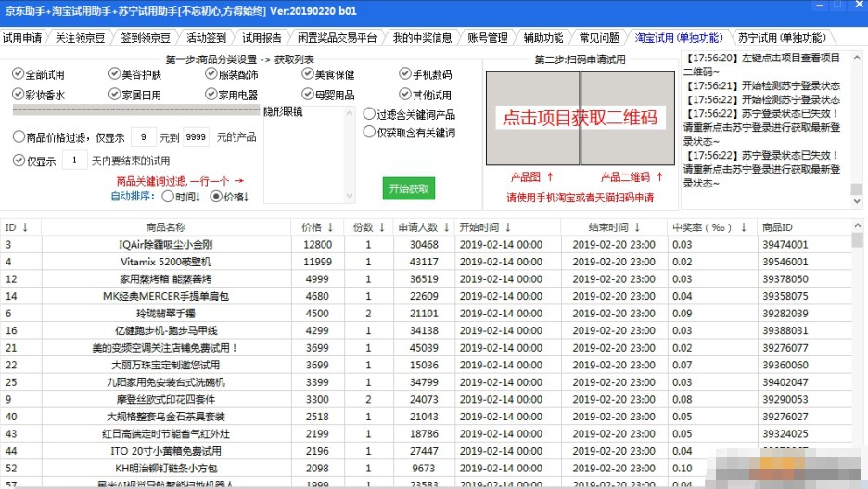Click the green 开始获取 button
Screen dimensions: 868x489
click(409, 189)
